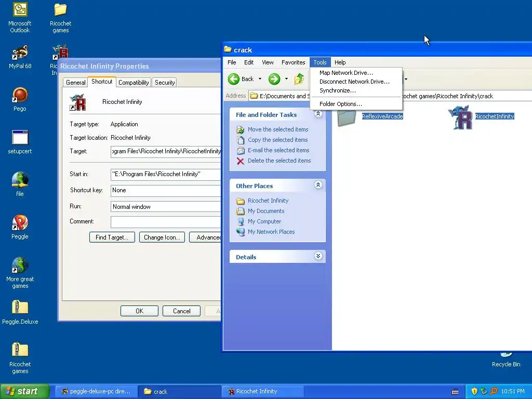Click the 10:51 PM tray clock
This screenshot has width=532, height=399.
click(x=513, y=391)
